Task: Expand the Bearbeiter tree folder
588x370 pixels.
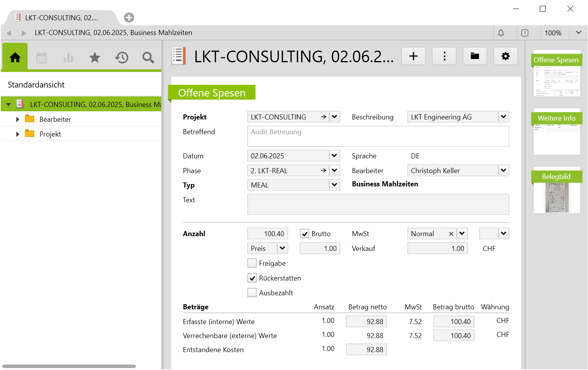Action: coord(17,119)
